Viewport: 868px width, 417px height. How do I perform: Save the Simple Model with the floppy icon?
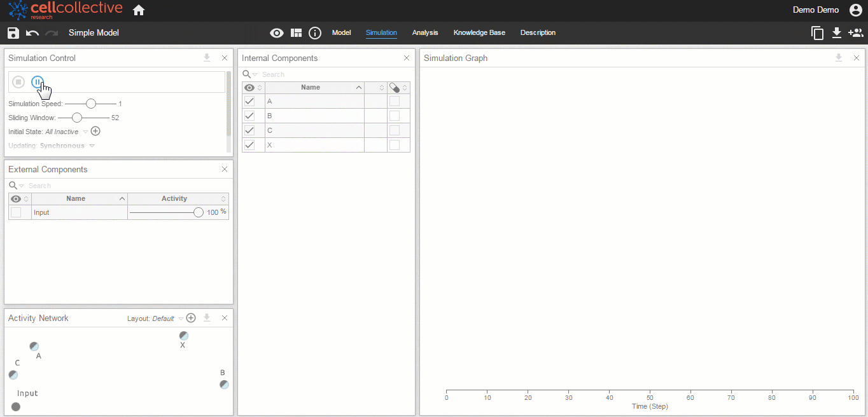coord(13,33)
